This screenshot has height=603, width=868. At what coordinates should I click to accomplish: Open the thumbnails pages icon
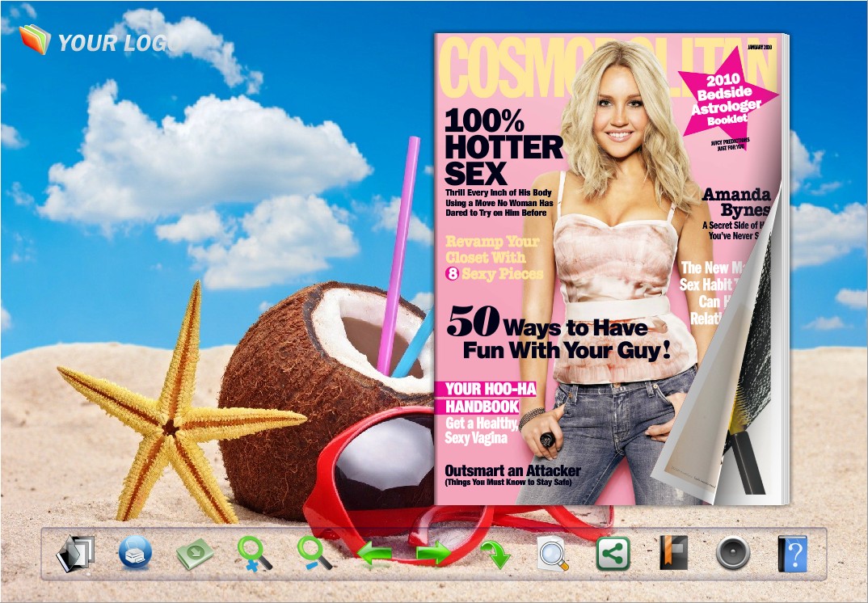pos(76,553)
